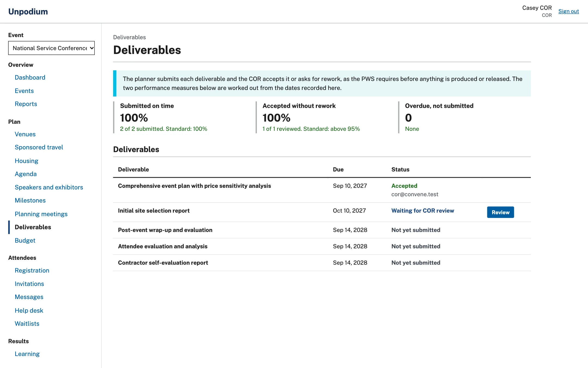Viewport: 588px width, 368px height.
Task: Open the Agenda page
Action: [x=26, y=174]
